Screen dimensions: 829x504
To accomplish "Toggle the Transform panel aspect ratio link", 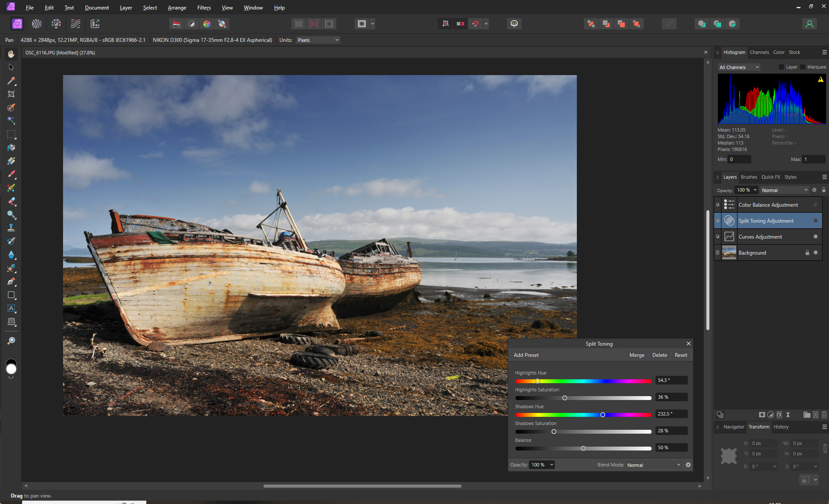I will [x=825, y=448].
